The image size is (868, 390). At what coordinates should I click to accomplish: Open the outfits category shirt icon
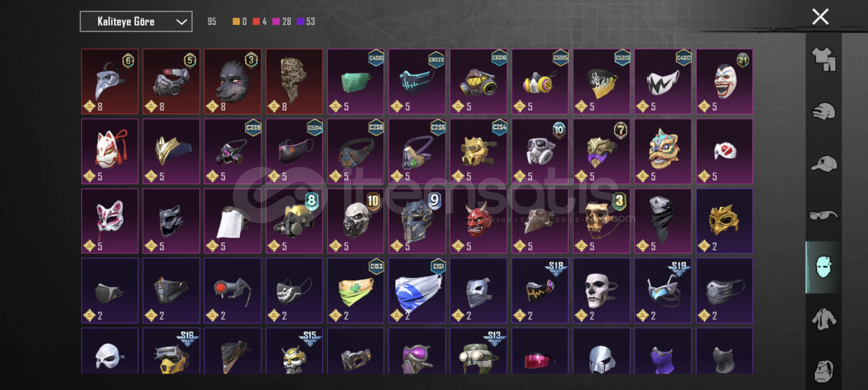823,59
